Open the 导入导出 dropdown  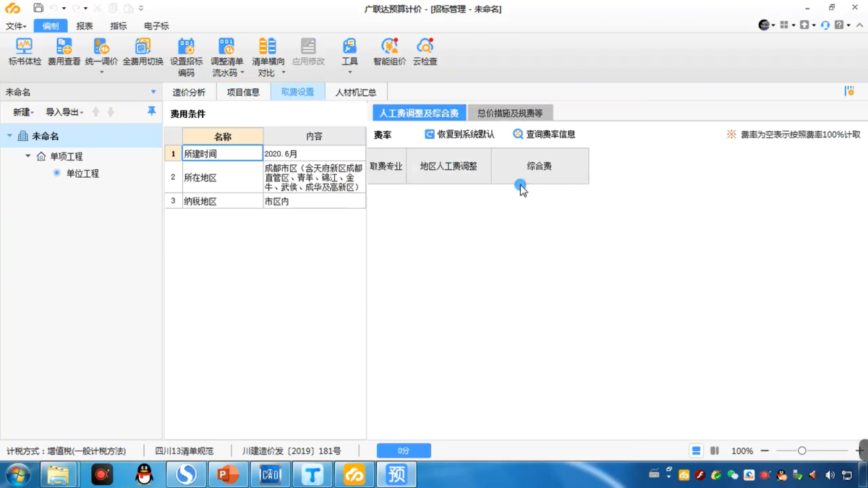(64, 112)
